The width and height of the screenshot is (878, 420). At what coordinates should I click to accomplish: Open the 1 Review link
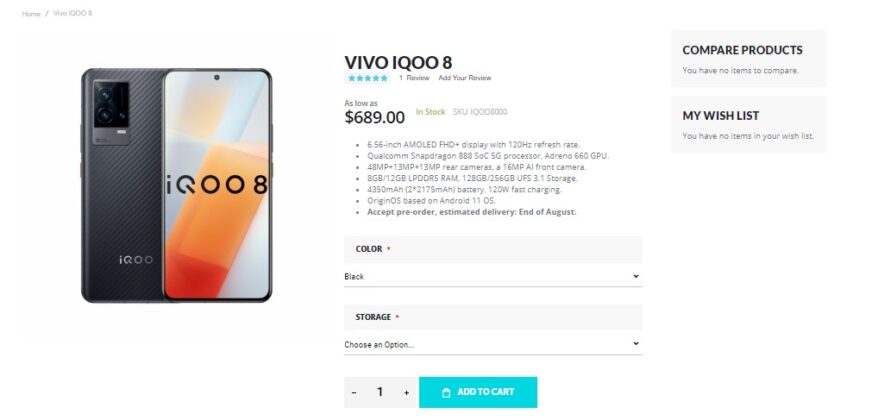click(x=414, y=78)
